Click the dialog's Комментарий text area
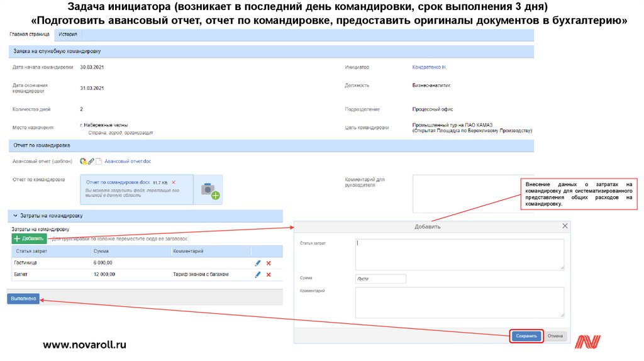644x361 pixels. click(x=460, y=303)
